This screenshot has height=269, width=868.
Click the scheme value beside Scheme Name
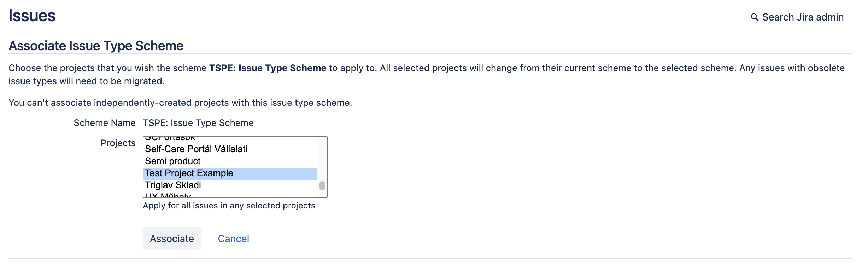pos(198,123)
